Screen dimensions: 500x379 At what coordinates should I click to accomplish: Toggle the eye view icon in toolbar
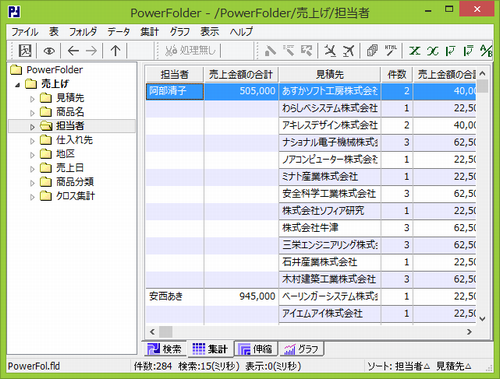[49, 51]
